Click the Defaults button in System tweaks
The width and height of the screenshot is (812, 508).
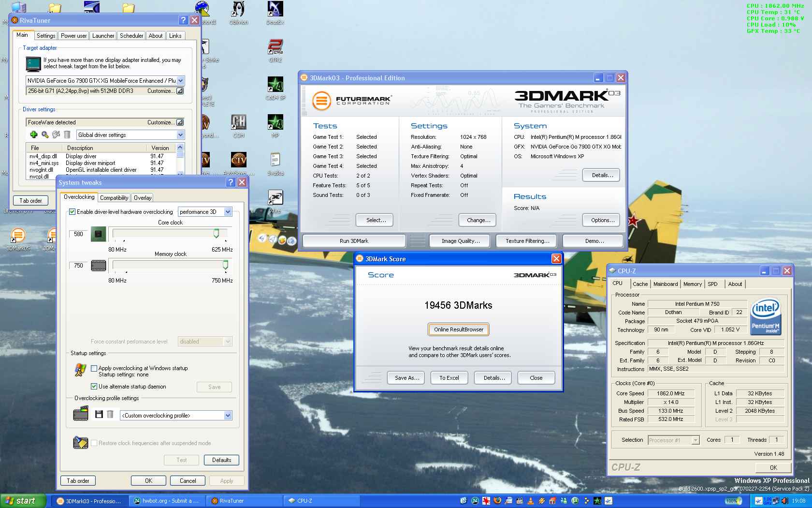click(221, 460)
